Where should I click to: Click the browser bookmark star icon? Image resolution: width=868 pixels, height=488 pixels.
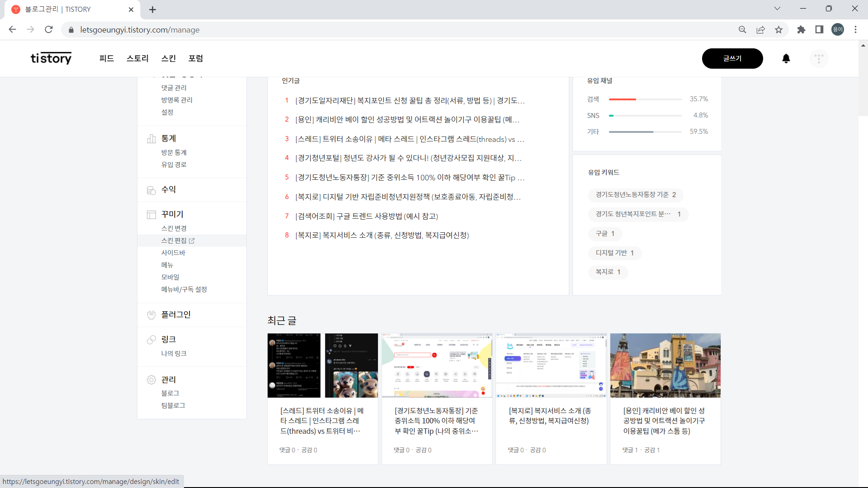778,29
